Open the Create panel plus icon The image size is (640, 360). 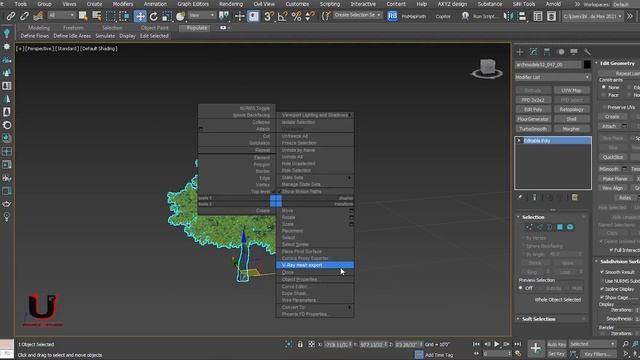pyautogui.click(x=520, y=52)
